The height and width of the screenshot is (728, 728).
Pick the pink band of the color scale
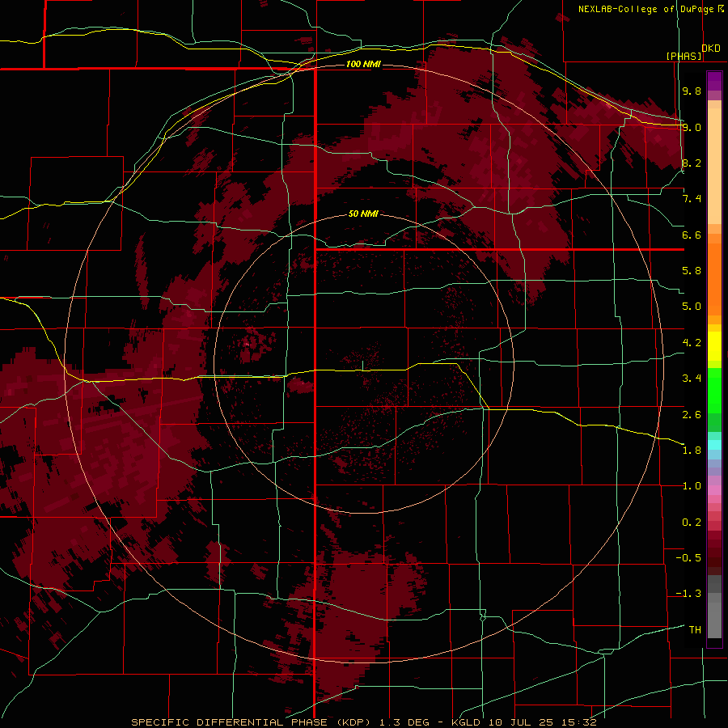(x=714, y=490)
